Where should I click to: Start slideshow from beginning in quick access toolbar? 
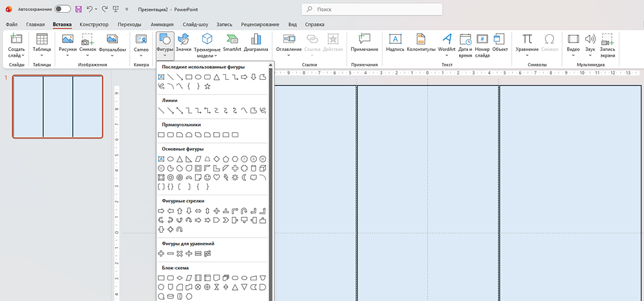click(x=116, y=8)
